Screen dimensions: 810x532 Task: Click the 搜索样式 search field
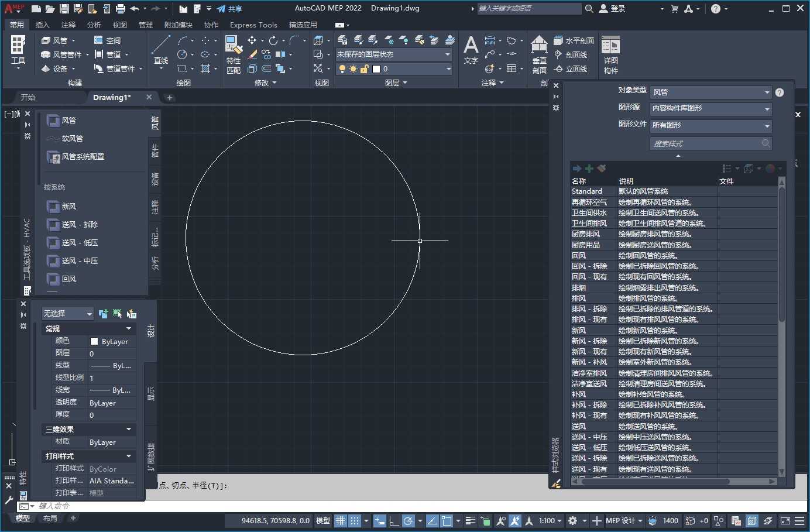(x=710, y=143)
